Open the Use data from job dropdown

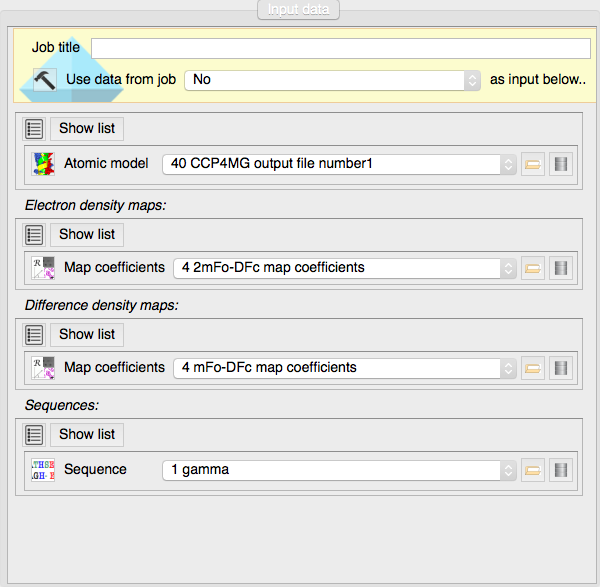pos(334,80)
